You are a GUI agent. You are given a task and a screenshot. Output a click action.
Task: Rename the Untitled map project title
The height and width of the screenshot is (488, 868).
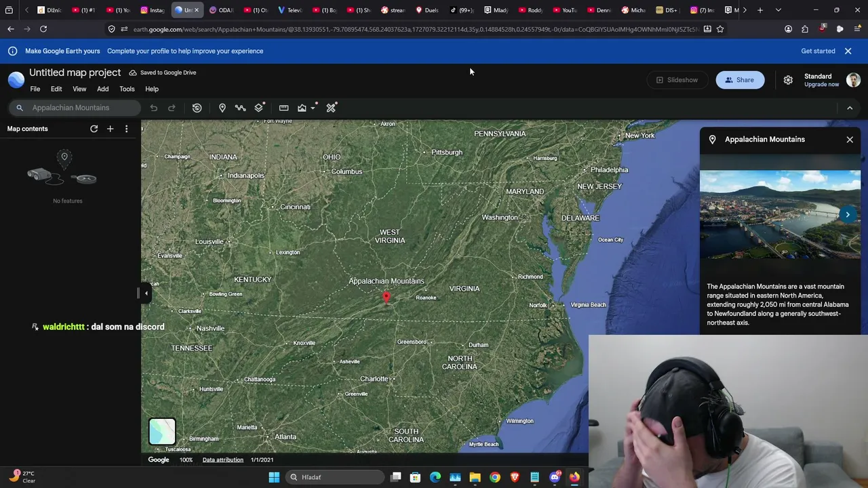[75, 73]
